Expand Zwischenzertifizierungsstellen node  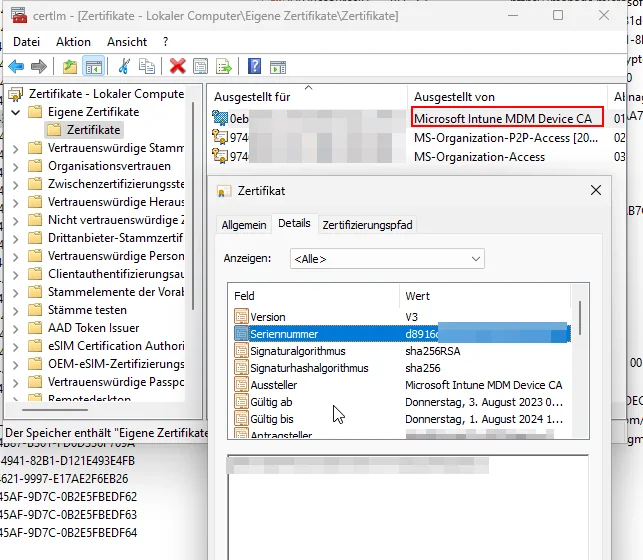[16, 184]
